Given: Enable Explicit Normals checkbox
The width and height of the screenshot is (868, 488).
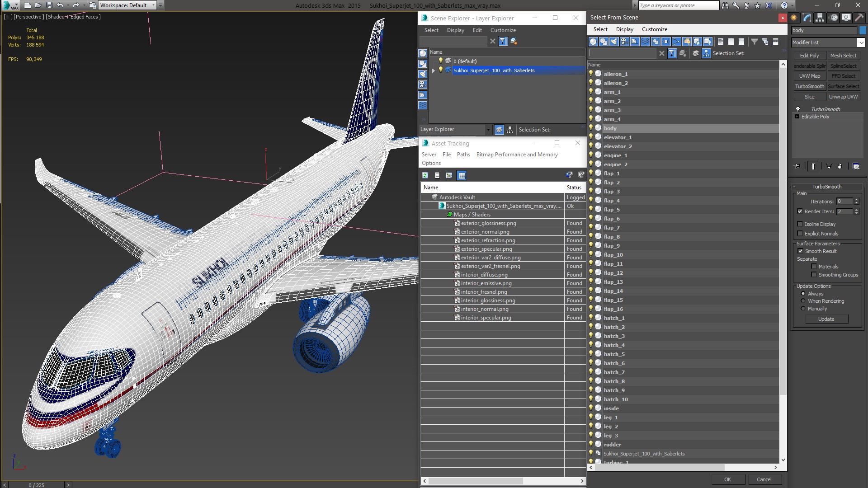Looking at the screenshot, I should click(x=800, y=234).
